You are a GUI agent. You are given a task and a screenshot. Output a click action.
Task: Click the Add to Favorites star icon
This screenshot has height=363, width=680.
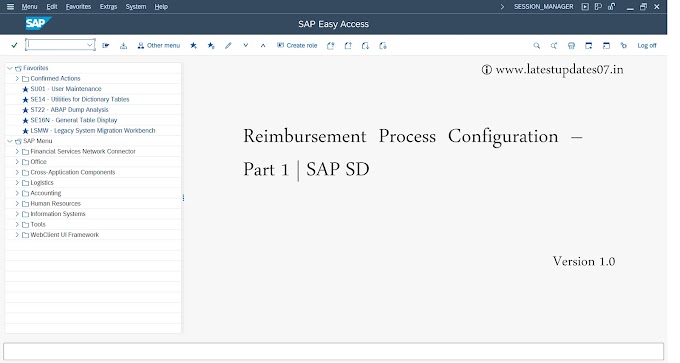tap(193, 46)
